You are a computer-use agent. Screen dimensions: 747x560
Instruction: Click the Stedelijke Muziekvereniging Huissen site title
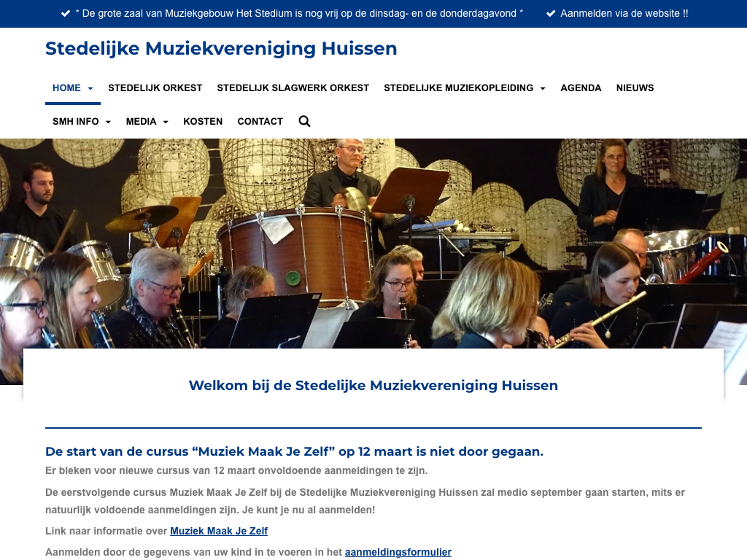click(x=221, y=49)
